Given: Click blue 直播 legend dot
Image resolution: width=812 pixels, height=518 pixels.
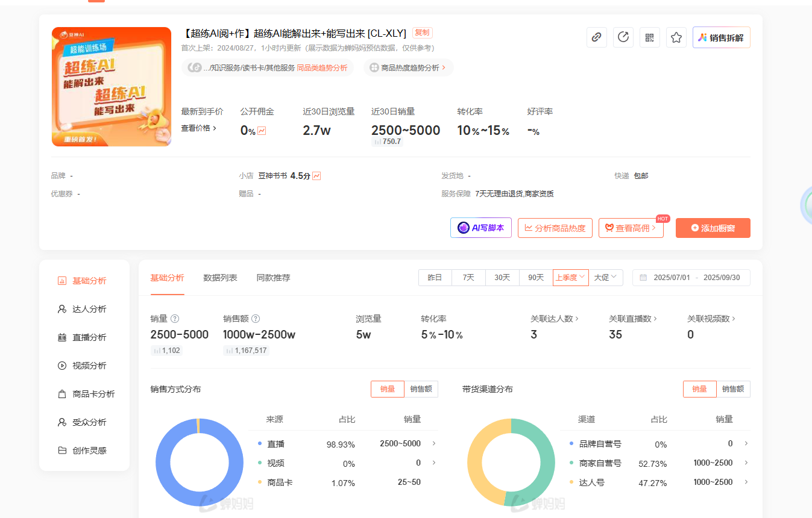Looking at the screenshot, I should coord(260,443).
